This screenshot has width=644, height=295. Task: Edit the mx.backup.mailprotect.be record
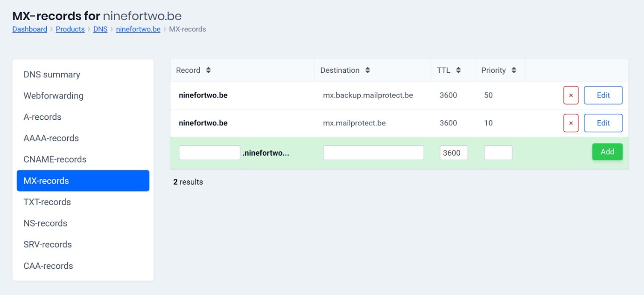click(x=603, y=95)
